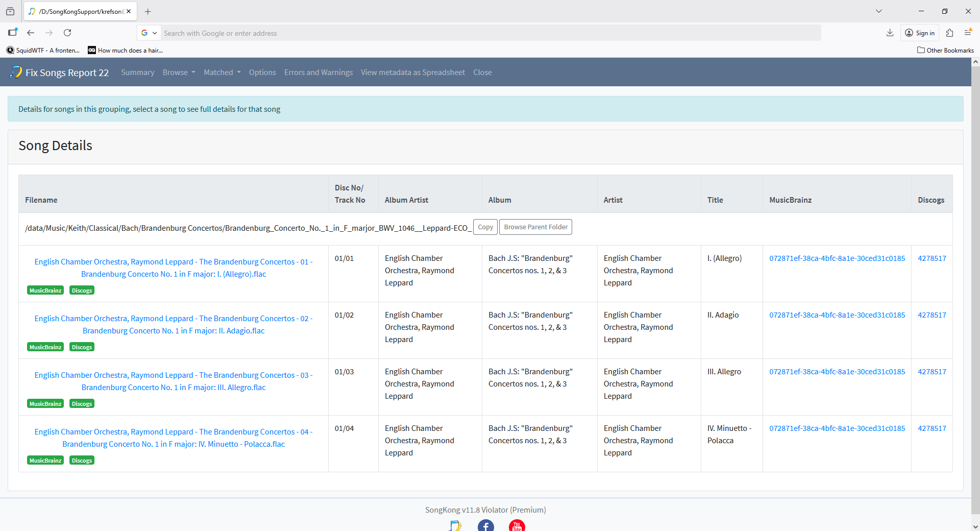Viewport: 980px width, 531px height.
Task: Click the Facebook icon in the footer
Action: (x=485, y=526)
